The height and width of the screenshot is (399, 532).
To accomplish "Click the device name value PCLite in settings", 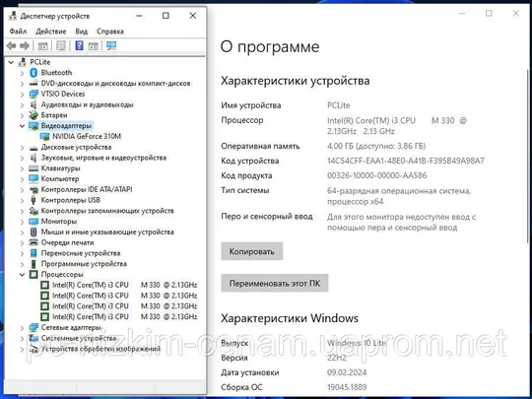I will tap(338, 105).
